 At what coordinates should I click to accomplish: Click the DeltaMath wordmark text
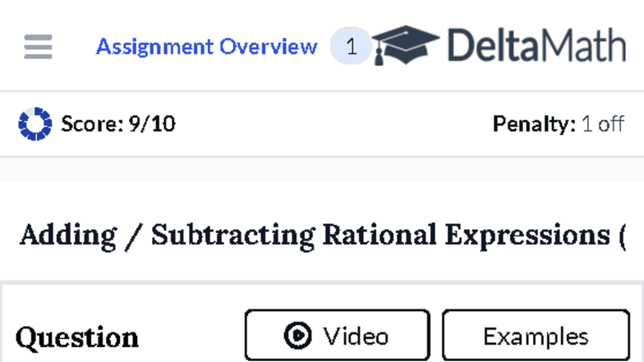point(536,46)
